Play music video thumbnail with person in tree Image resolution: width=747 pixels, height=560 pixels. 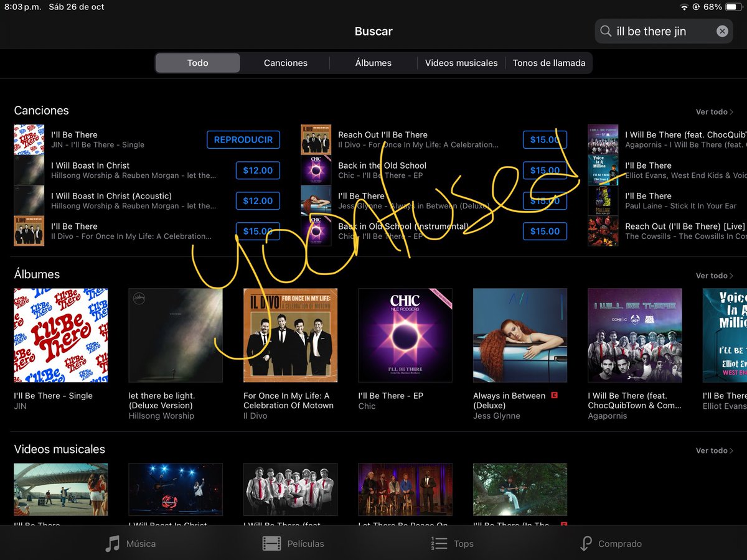(x=520, y=489)
